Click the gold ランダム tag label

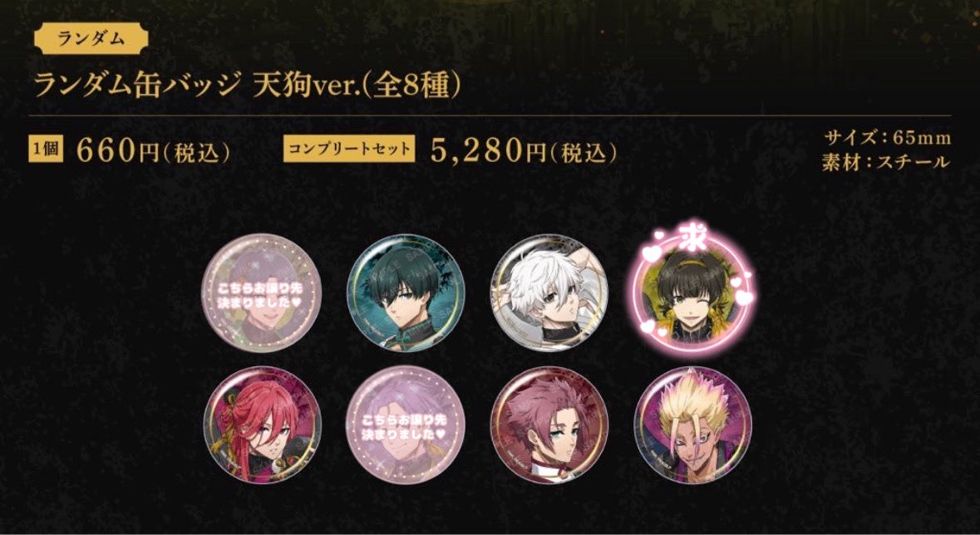pos(91,39)
